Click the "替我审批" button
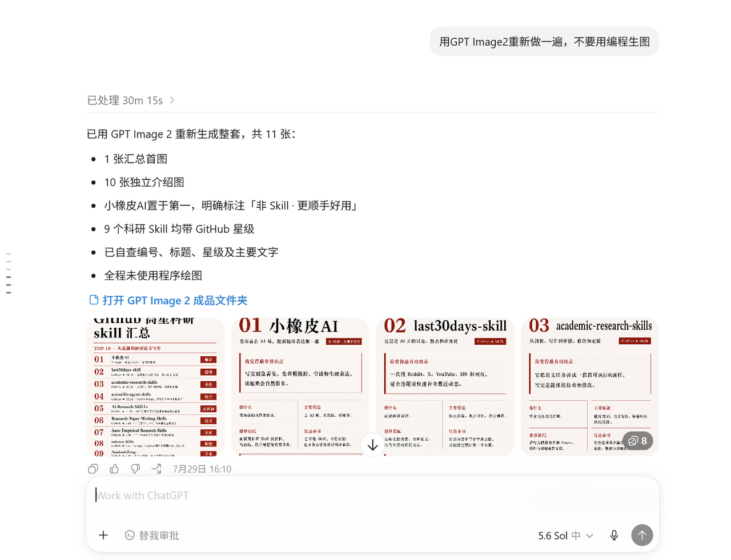 pos(152,535)
